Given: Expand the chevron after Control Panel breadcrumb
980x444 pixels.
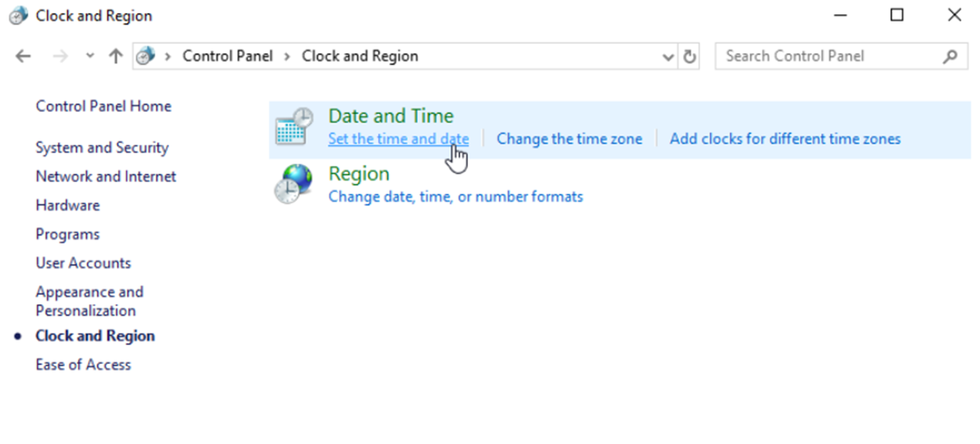Looking at the screenshot, I should coord(286,56).
